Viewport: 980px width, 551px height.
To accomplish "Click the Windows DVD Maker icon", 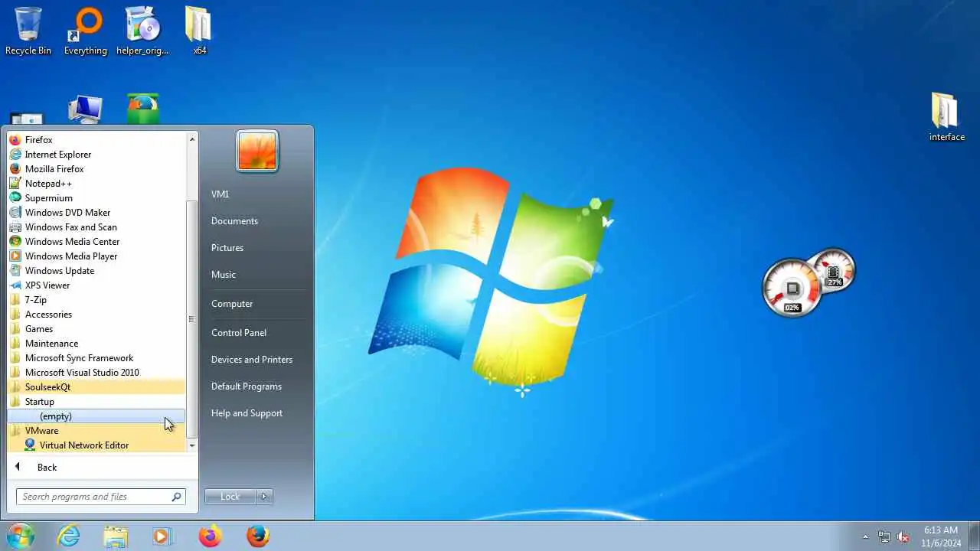I will click(15, 213).
